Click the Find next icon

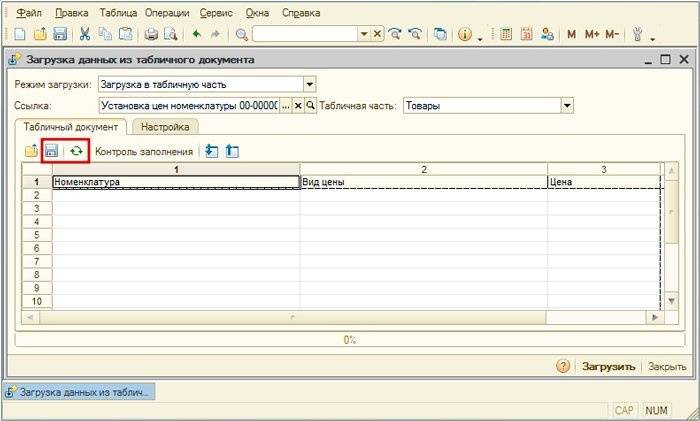(395, 34)
